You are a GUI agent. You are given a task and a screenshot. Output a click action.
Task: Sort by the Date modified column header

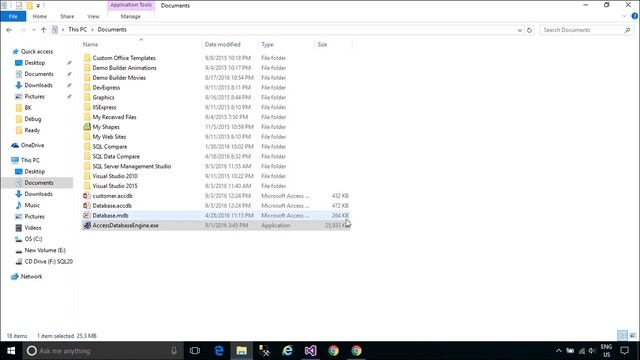(x=222, y=44)
